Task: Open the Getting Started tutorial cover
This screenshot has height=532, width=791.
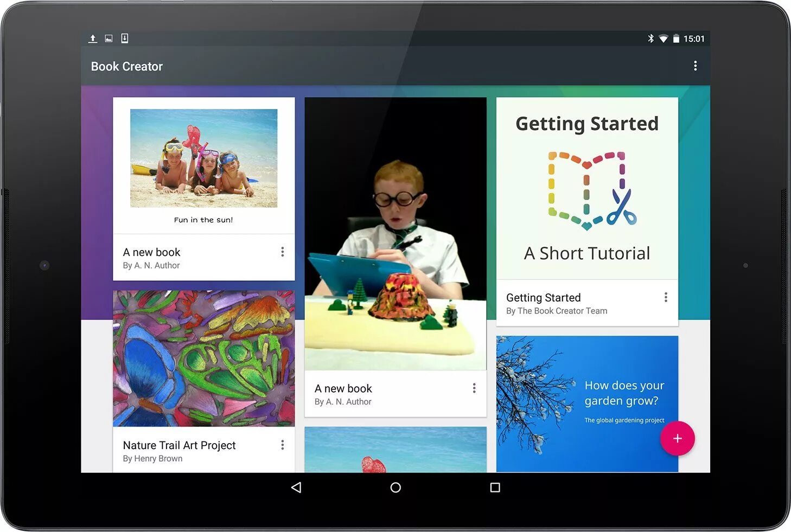Action: (587, 188)
